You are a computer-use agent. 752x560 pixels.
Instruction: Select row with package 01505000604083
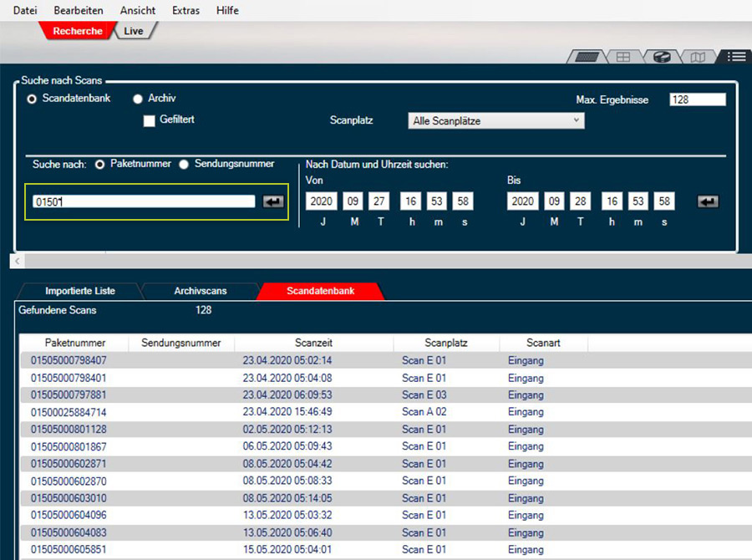[x=386, y=532]
